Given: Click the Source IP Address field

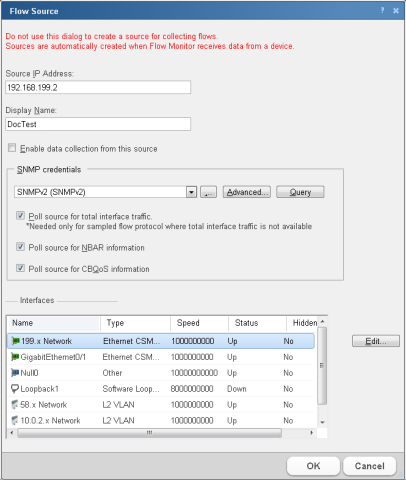Looking at the screenshot, I should (98, 87).
